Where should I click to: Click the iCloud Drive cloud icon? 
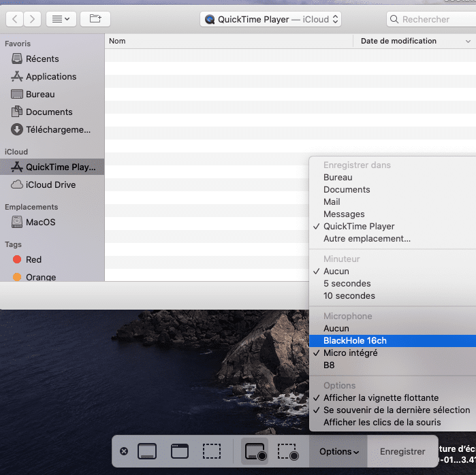pyautogui.click(x=17, y=184)
